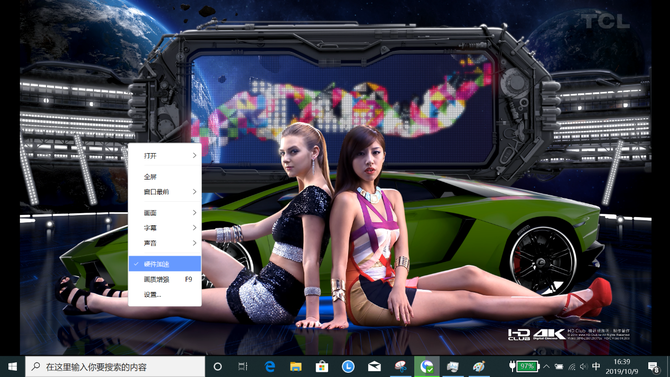This screenshot has height=377, width=670.
Task: Switch to Snipping Tool on the taskbar
Action: click(x=400, y=366)
